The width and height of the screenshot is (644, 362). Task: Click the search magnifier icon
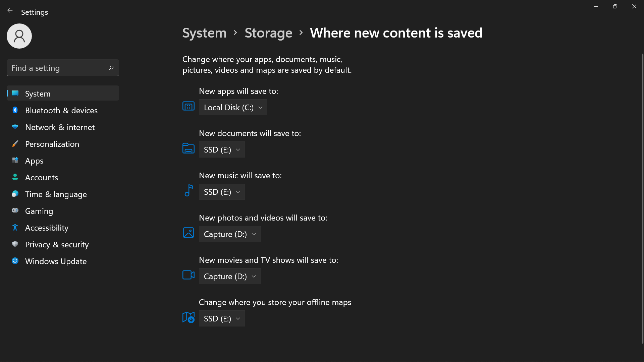[111, 68]
